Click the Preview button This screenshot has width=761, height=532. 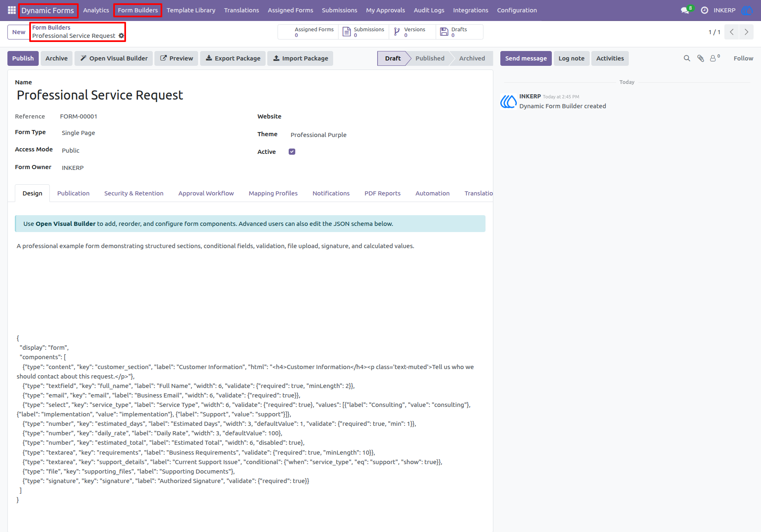tap(176, 58)
